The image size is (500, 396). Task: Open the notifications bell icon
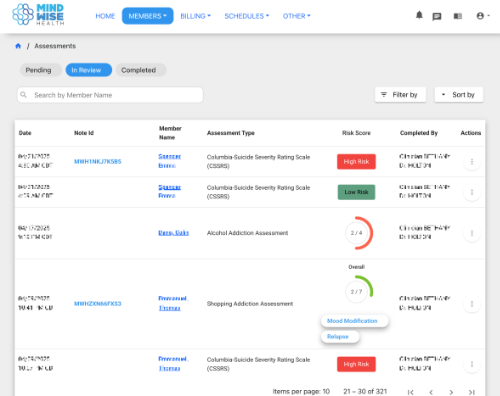[x=419, y=15]
